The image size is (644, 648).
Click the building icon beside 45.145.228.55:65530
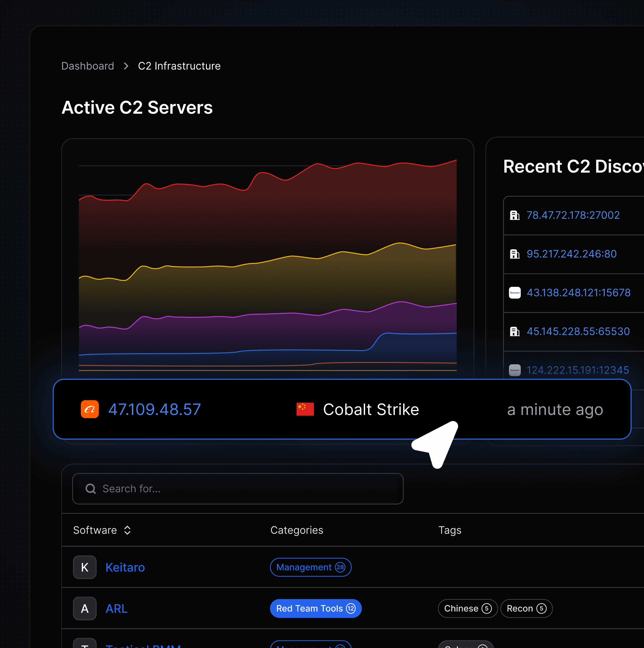[515, 331]
